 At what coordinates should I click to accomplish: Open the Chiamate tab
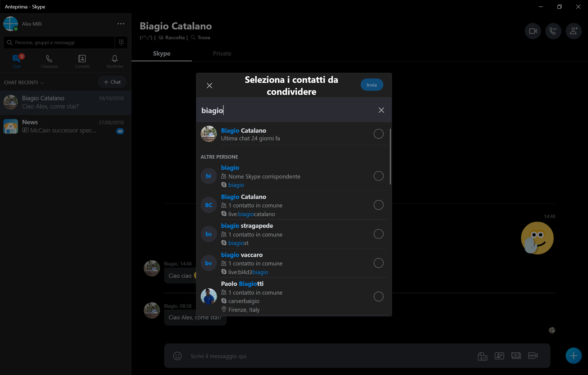(x=49, y=61)
